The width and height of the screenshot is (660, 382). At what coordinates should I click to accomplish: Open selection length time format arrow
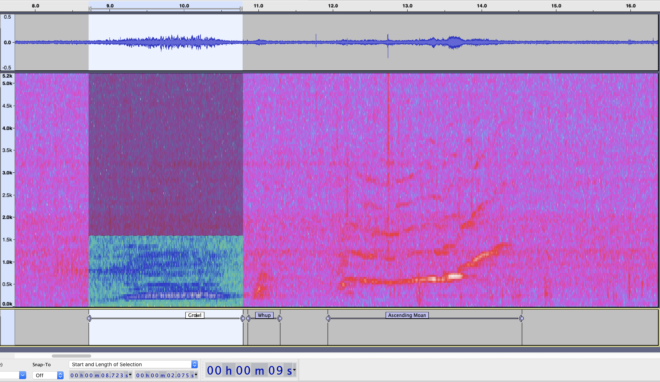[x=196, y=375]
